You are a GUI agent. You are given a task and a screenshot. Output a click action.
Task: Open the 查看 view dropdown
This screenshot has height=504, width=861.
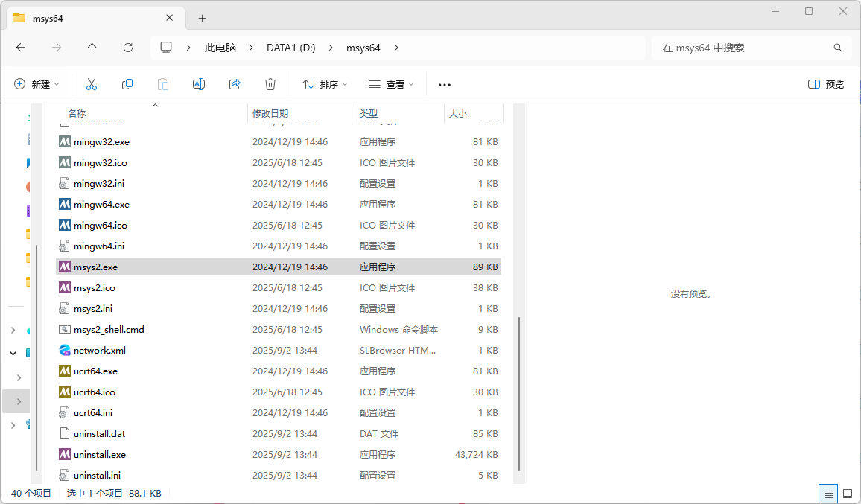(391, 84)
